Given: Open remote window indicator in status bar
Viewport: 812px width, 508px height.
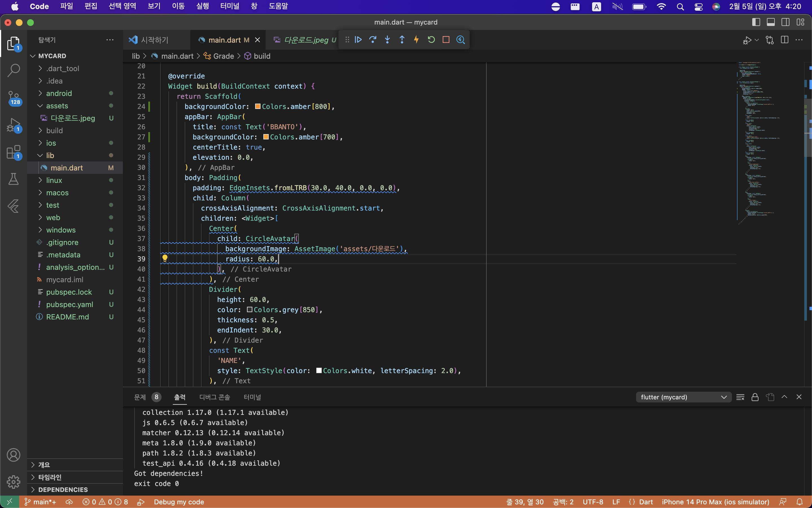Looking at the screenshot, I should (9, 502).
